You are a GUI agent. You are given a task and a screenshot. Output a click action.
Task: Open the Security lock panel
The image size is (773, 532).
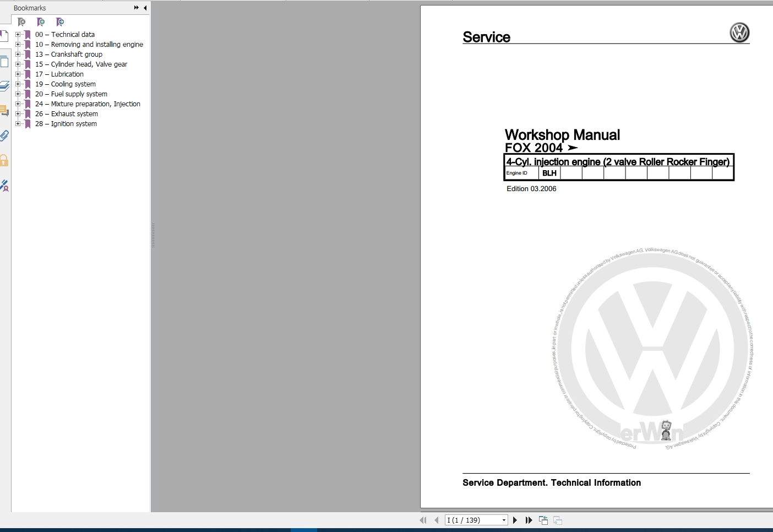(4, 160)
